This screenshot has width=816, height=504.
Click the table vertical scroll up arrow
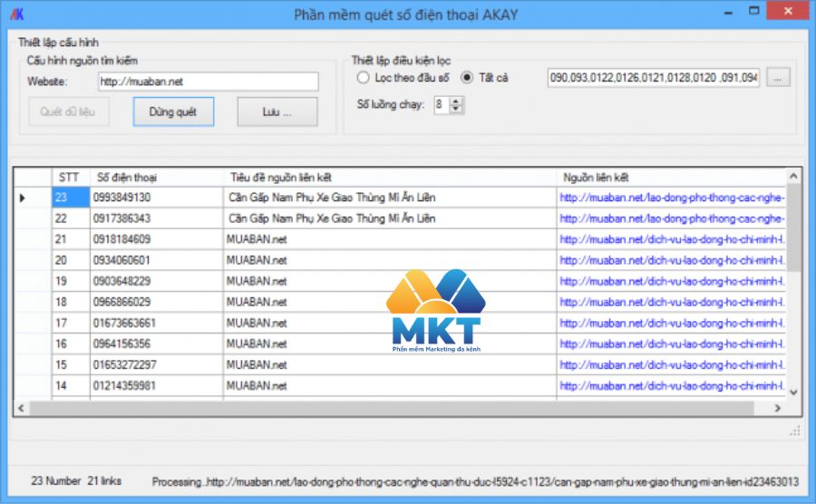coord(793,177)
